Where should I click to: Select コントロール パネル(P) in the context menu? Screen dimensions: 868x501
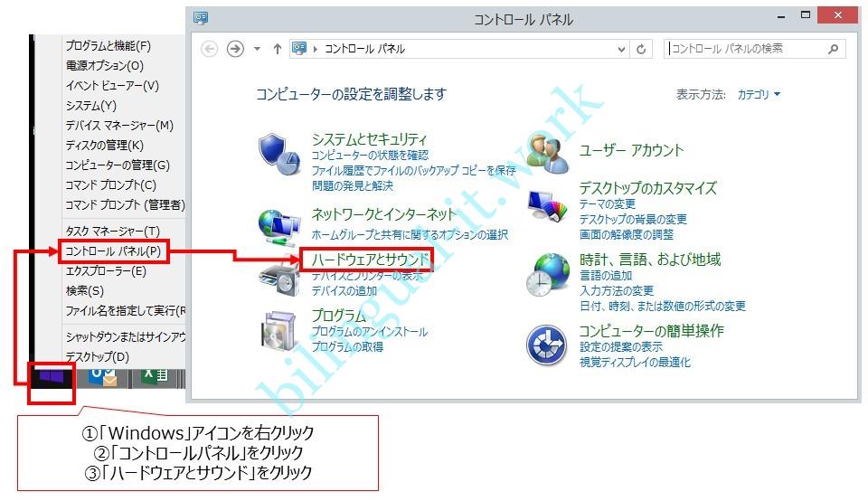pyautogui.click(x=113, y=250)
